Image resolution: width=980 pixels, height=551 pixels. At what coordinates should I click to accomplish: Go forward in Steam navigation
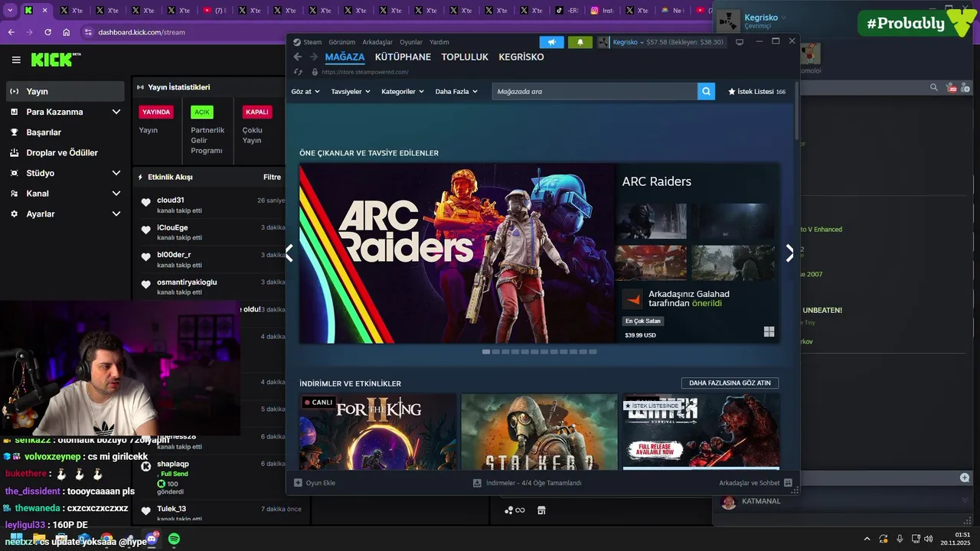click(x=313, y=57)
